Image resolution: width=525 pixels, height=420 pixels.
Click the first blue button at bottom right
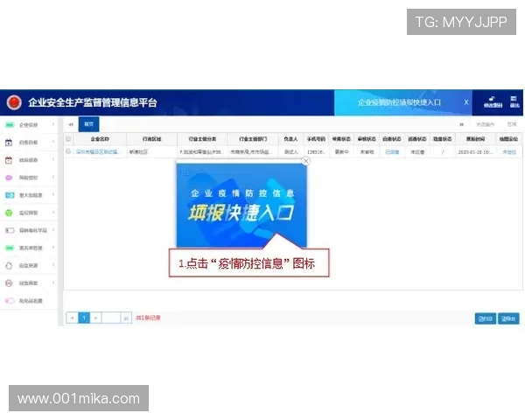pos(485,318)
